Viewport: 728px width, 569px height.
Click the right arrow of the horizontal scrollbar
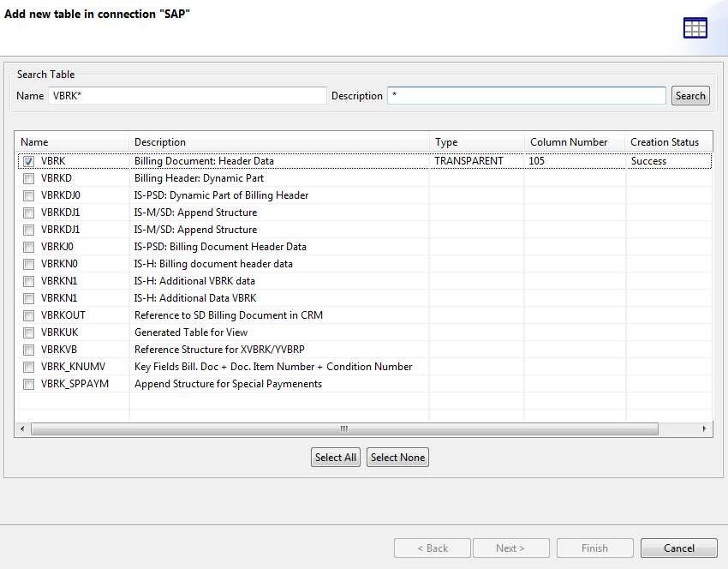pyautogui.click(x=704, y=428)
